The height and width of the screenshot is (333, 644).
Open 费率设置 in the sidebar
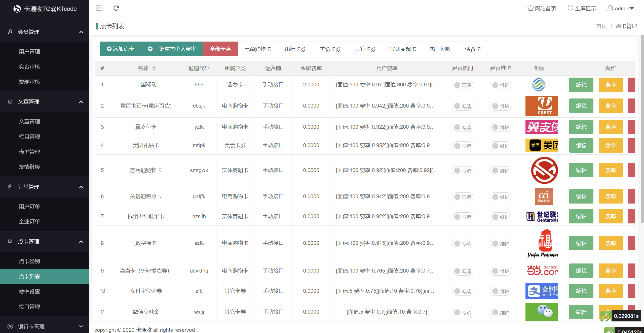(x=29, y=292)
